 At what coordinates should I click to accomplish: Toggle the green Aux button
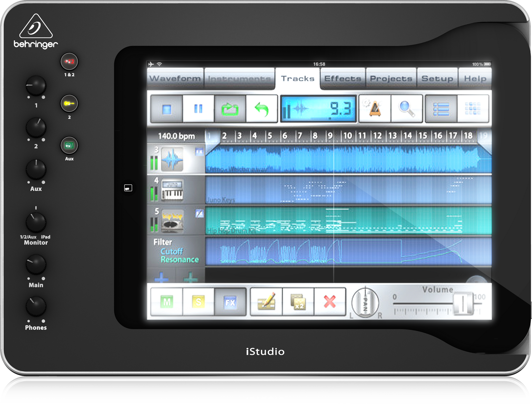pyautogui.click(x=69, y=145)
